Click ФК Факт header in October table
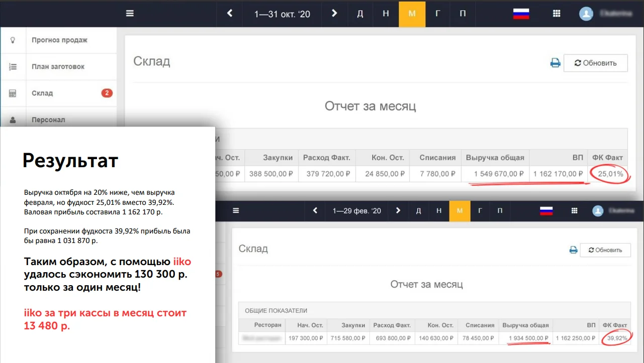Screen dimensions: 644x363 607,158
